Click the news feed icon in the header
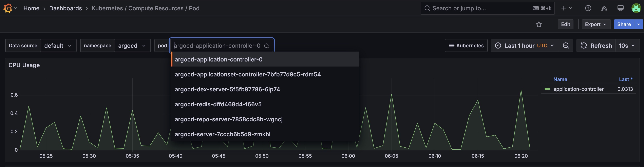This screenshot has height=167, width=644. coord(604,8)
